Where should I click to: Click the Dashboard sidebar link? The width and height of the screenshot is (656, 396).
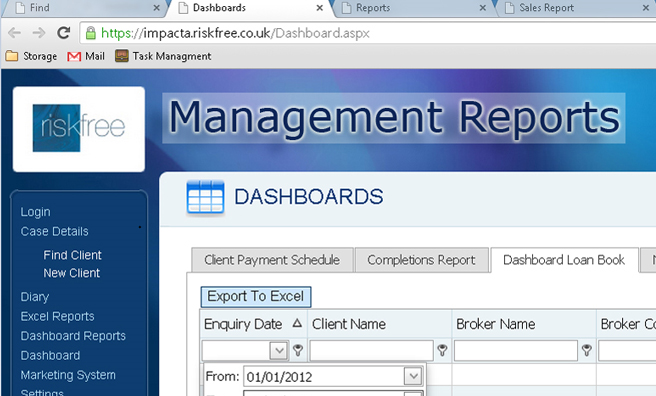coord(50,355)
